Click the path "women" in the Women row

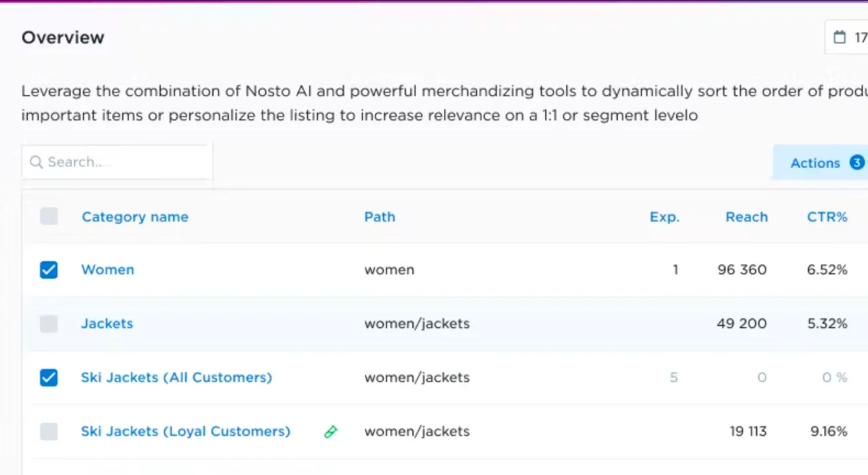[x=389, y=269]
